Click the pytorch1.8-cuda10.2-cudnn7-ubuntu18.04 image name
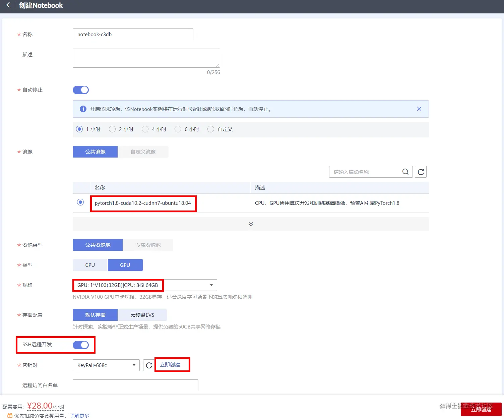 click(x=143, y=203)
